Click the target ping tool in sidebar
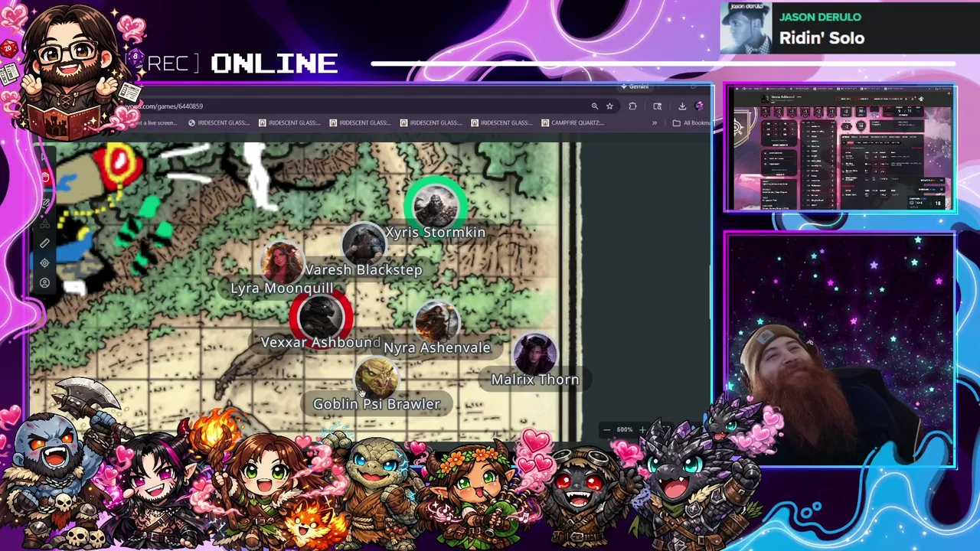980x551 pixels. (44, 263)
